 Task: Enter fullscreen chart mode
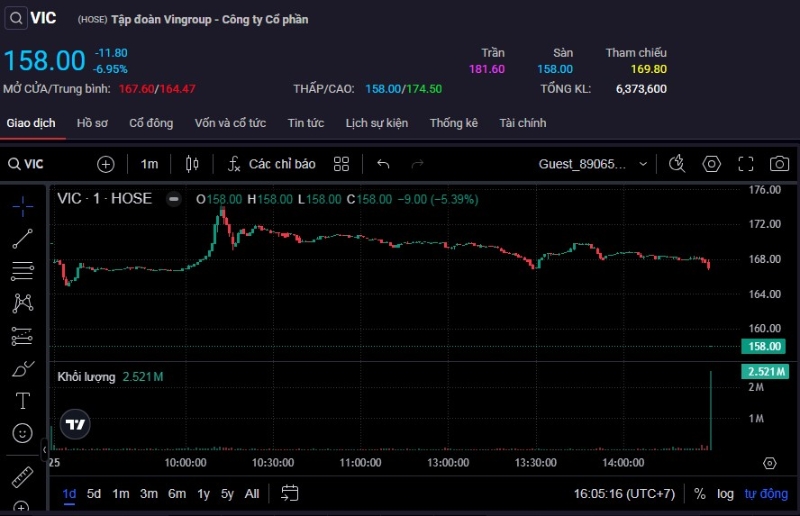[746, 164]
